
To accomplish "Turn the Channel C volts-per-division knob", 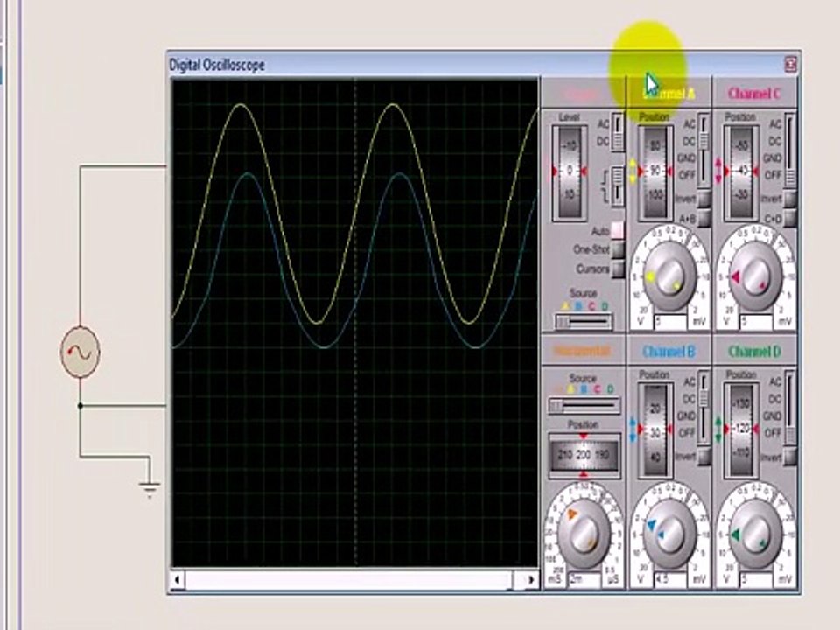I will pyautogui.click(x=755, y=276).
